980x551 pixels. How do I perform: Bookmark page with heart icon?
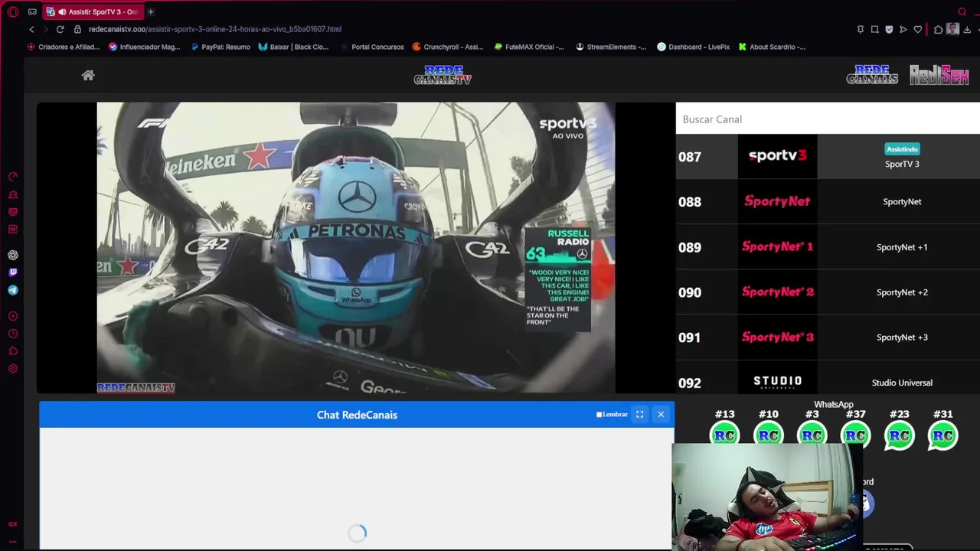click(918, 29)
